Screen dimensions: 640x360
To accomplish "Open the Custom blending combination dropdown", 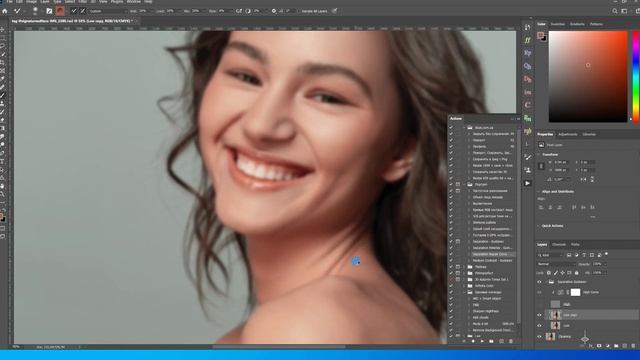I will (108, 11).
